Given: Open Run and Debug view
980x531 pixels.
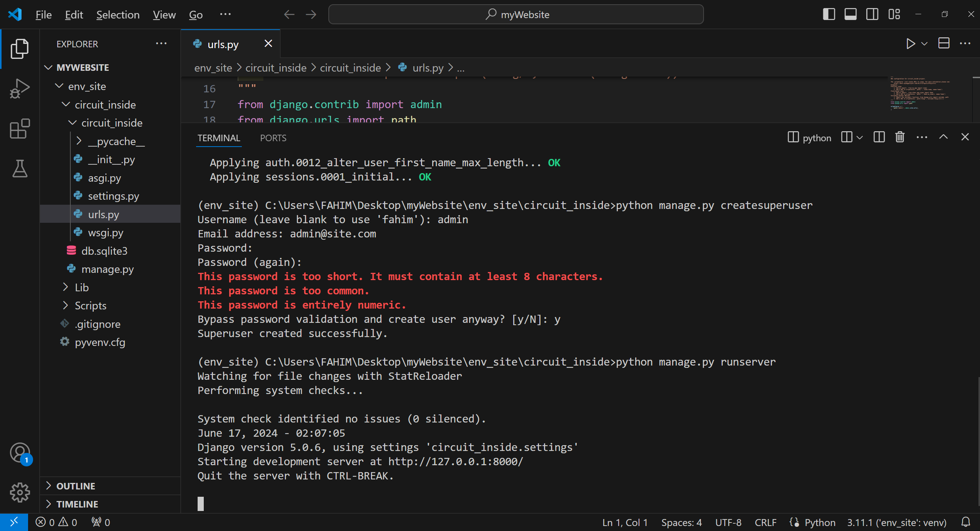Looking at the screenshot, I should pos(20,88).
